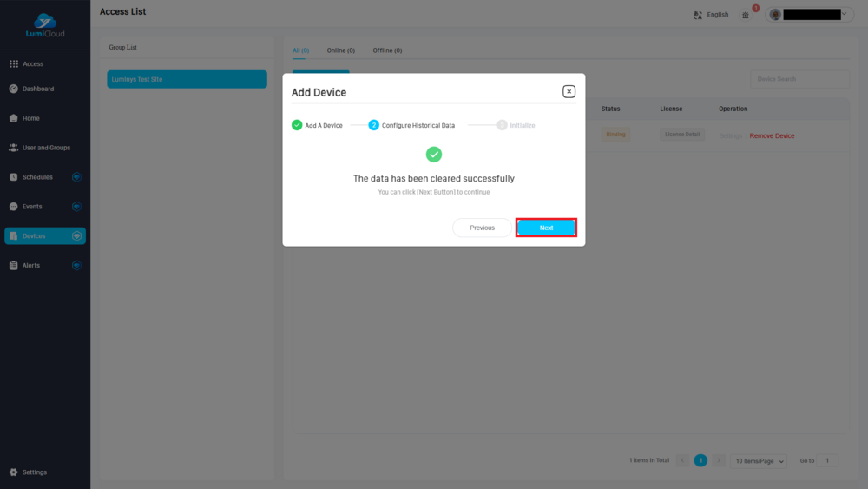Image resolution: width=868 pixels, height=489 pixels.
Task: Expand the Devices menu badge
Action: [76, 235]
